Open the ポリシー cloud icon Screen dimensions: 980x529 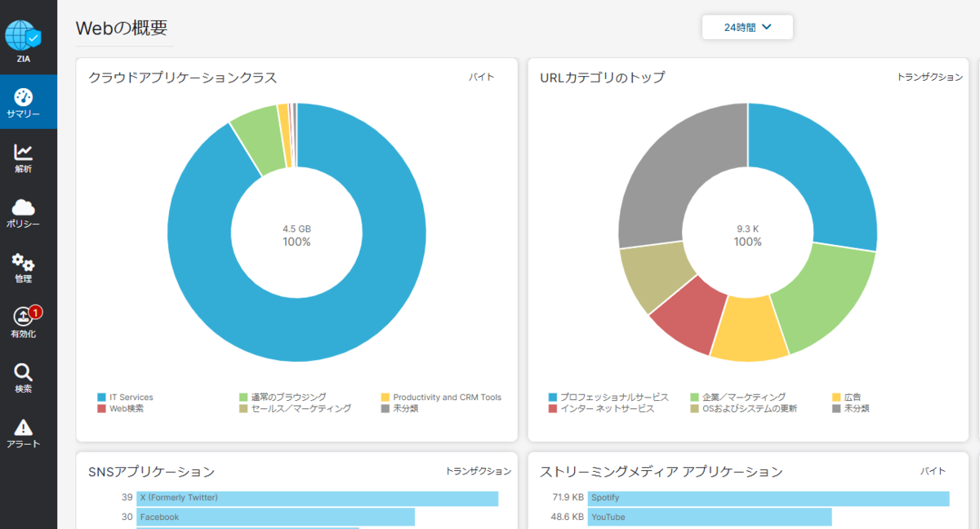pos(24,207)
